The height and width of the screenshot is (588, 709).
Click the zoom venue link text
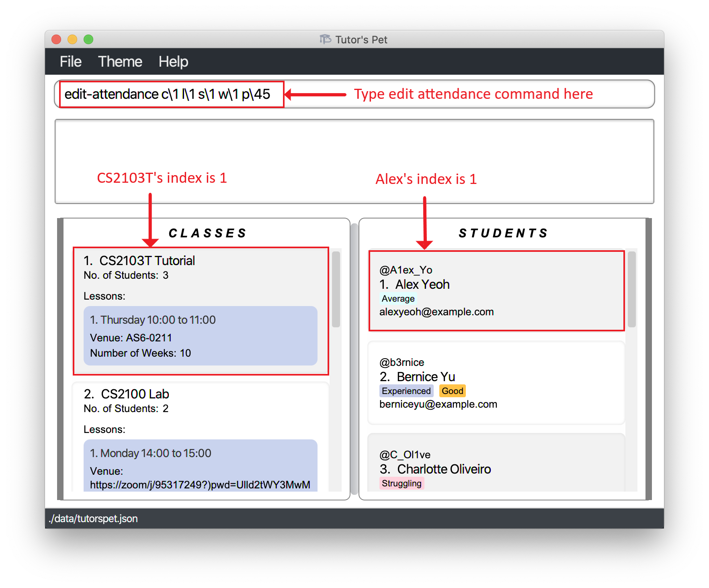200,485
